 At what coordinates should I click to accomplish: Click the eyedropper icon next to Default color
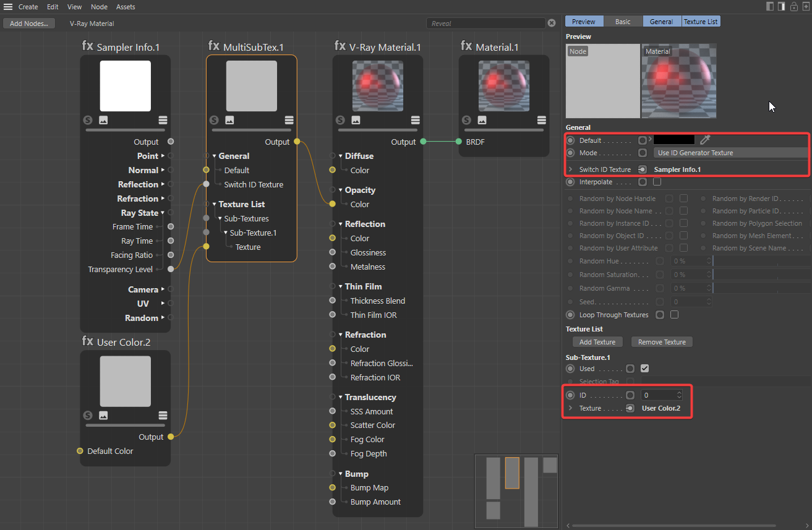pyautogui.click(x=705, y=140)
